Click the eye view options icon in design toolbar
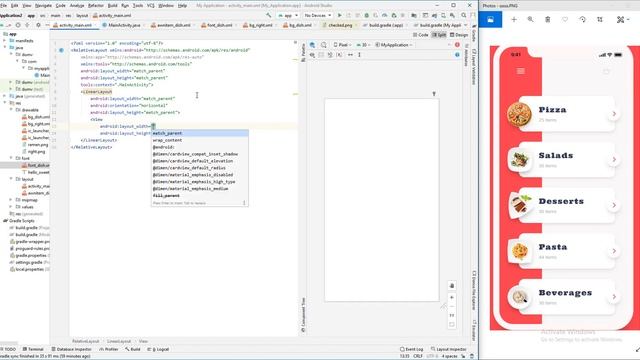 (x=312, y=55)
